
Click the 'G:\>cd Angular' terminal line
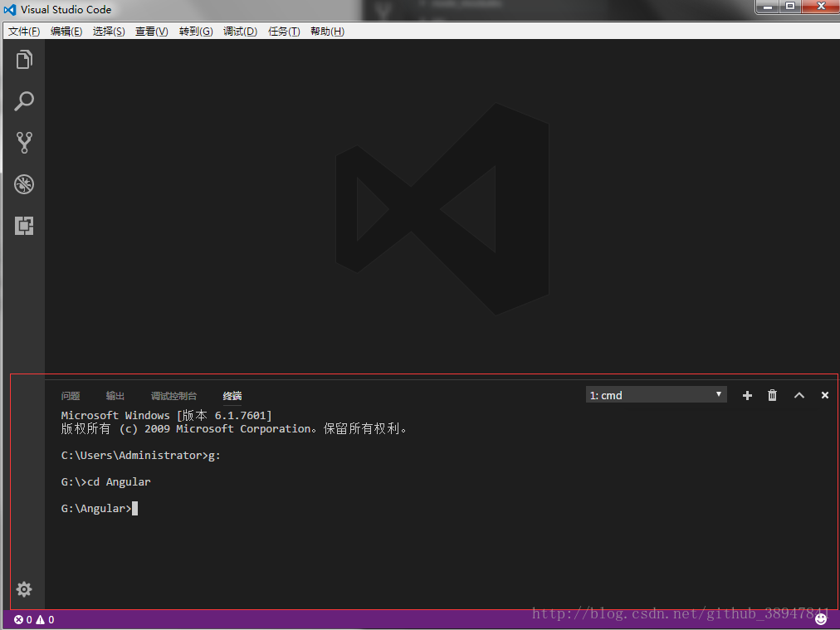(105, 482)
